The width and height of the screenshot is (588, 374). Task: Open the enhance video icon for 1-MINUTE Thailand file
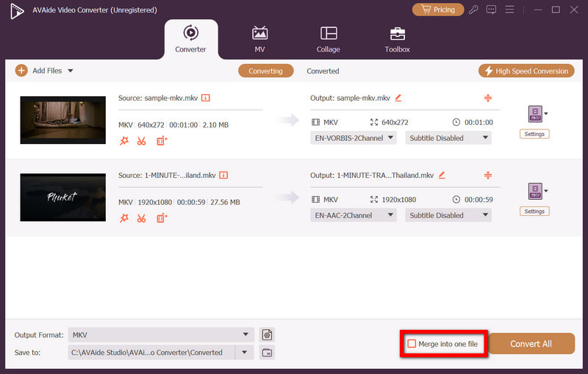162,218
